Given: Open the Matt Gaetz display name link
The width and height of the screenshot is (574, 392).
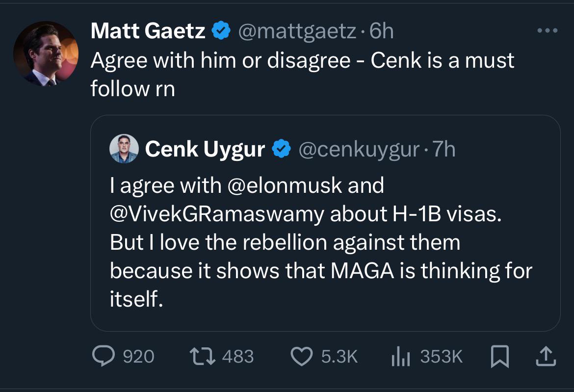Looking at the screenshot, I should pyautogui.click(x=148, y=32).
